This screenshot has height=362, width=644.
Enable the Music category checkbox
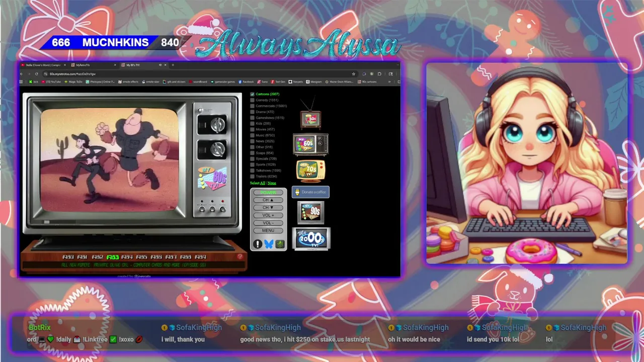click(253, 135)
